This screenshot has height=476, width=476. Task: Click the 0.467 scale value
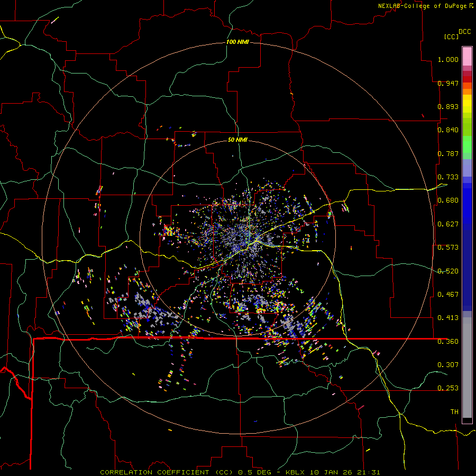pyautogui.click(x=448, y=295)
